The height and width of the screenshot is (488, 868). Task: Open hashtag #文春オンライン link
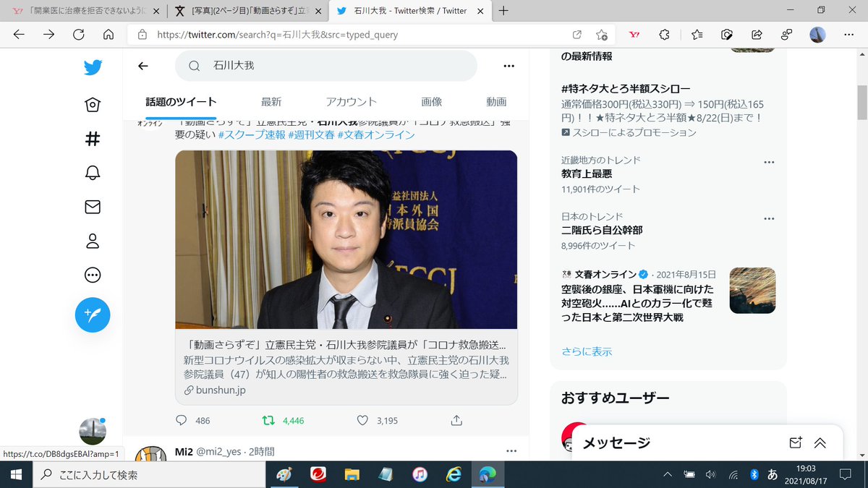(x=376, y=134)
